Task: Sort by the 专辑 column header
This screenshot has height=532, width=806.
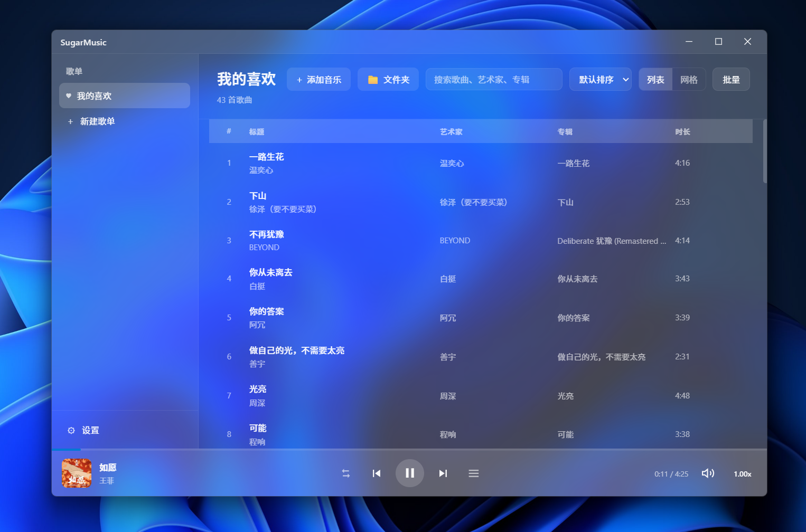Action: click(x=565, y=131)
